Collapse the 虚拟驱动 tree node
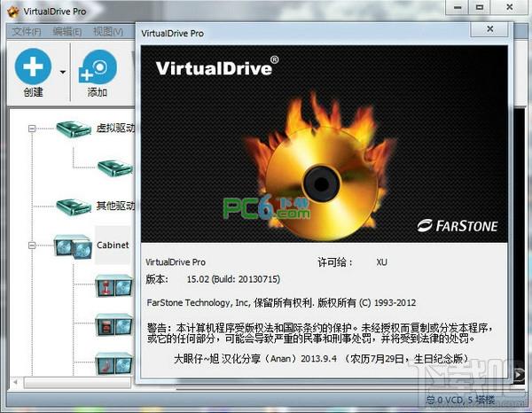The image size is (532, 413). (x=32, y=129)
